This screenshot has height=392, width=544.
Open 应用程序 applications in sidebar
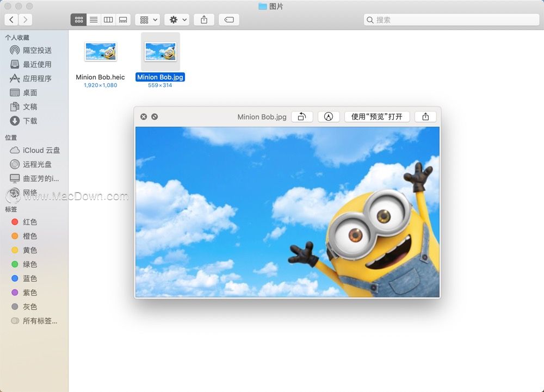click(x=34, y=79)
